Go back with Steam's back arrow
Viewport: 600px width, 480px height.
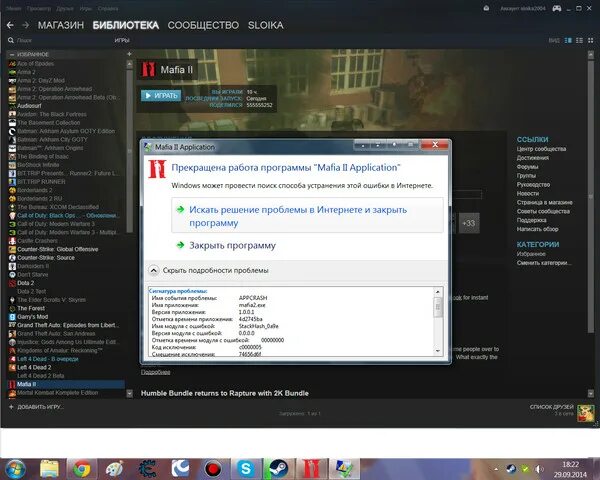10,25
